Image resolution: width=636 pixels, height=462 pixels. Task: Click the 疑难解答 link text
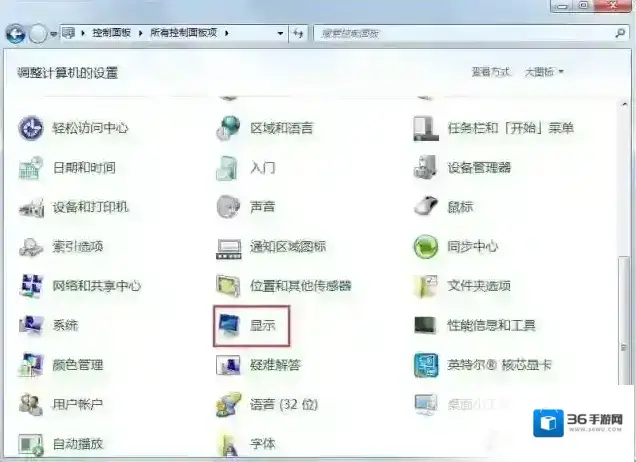click(x=275, y=365)
